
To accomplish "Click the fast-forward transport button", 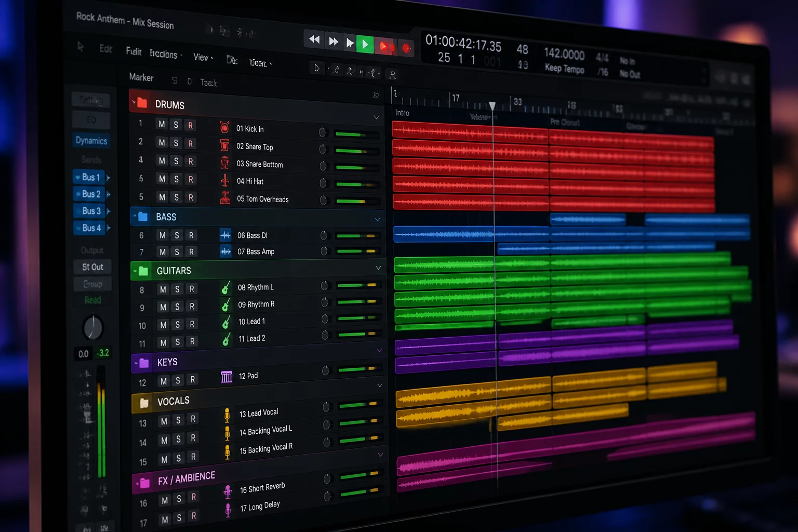I will [x=333, y=41].
